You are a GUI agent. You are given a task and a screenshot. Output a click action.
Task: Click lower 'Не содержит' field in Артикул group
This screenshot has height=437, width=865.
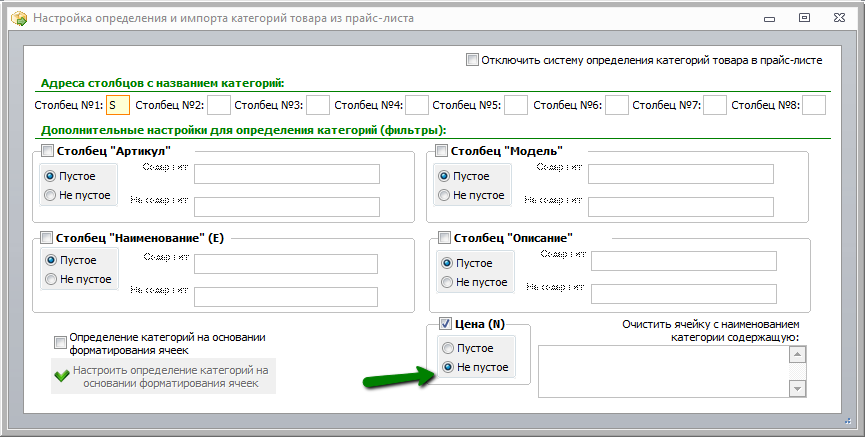287,207
